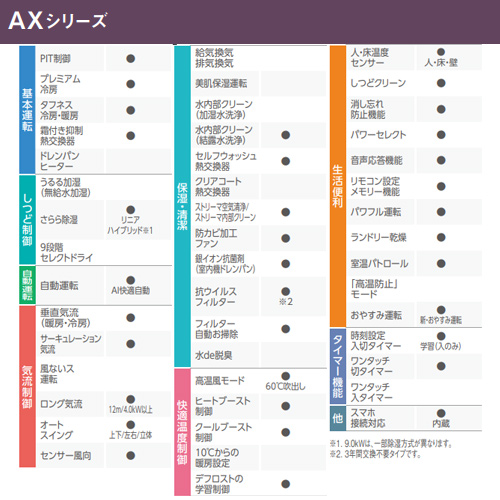Screen dimensions: 500x500
Task: Click the dot next to PIT制御
Action: click(x=131, y=59)
